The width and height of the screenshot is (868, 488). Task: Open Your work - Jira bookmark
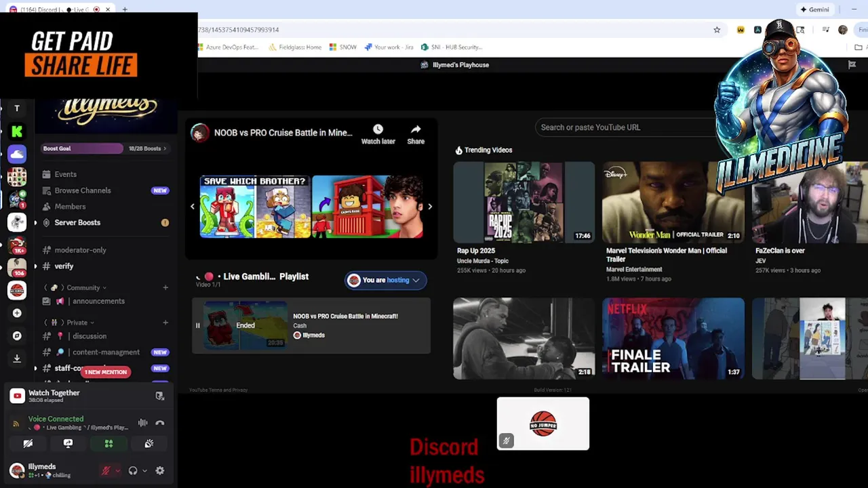[389, 47]
